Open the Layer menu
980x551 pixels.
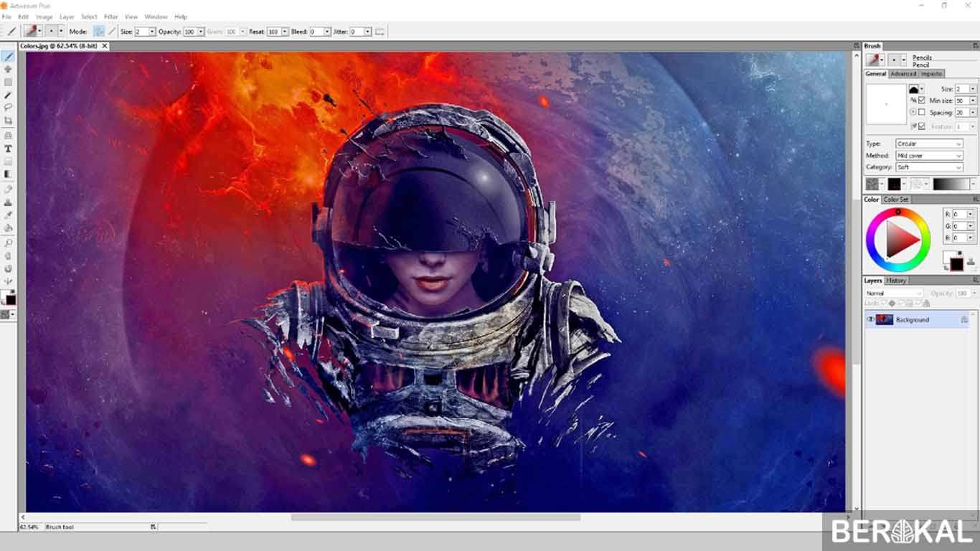click(67, 17)
